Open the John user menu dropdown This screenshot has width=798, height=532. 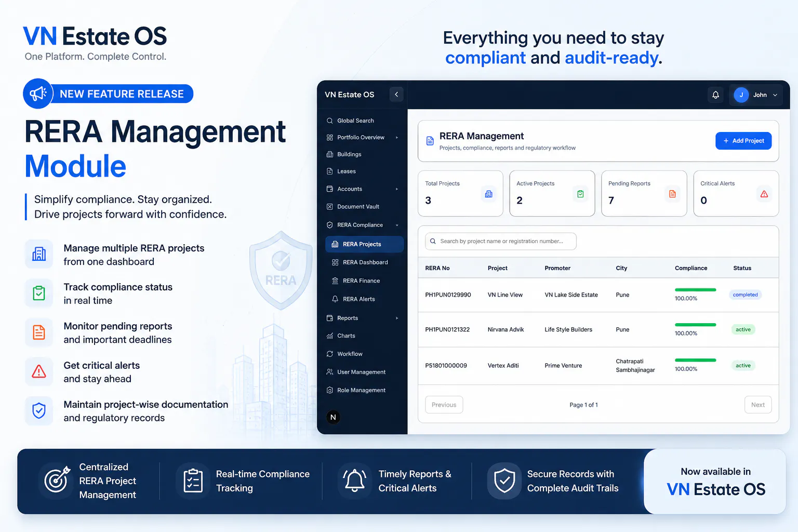pyautogui.click(x=756, y=95)
